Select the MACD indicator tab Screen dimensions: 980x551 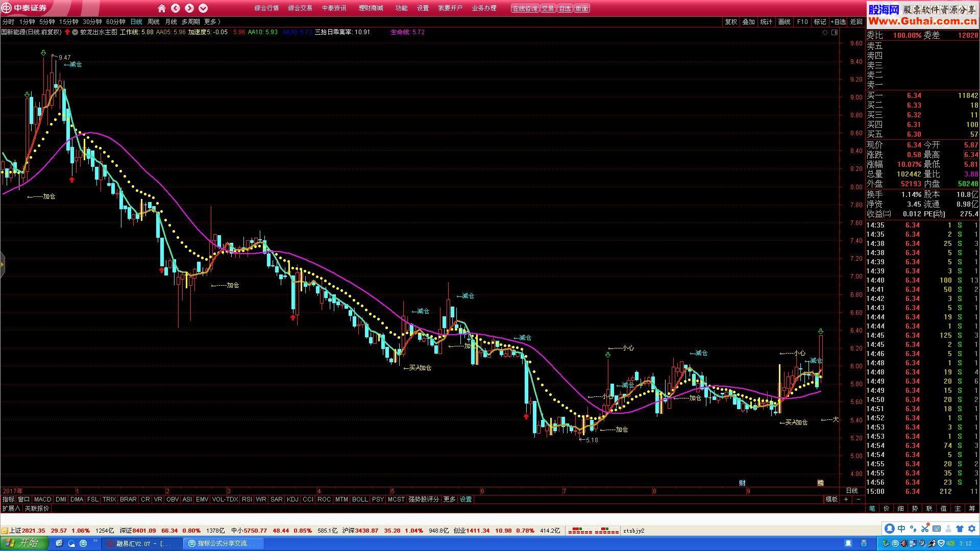[x=43, y=499]
